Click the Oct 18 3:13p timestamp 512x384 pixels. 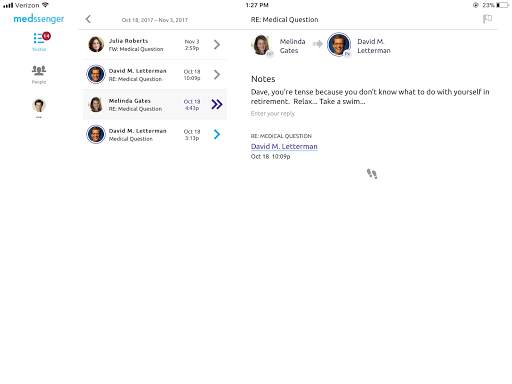192,135
